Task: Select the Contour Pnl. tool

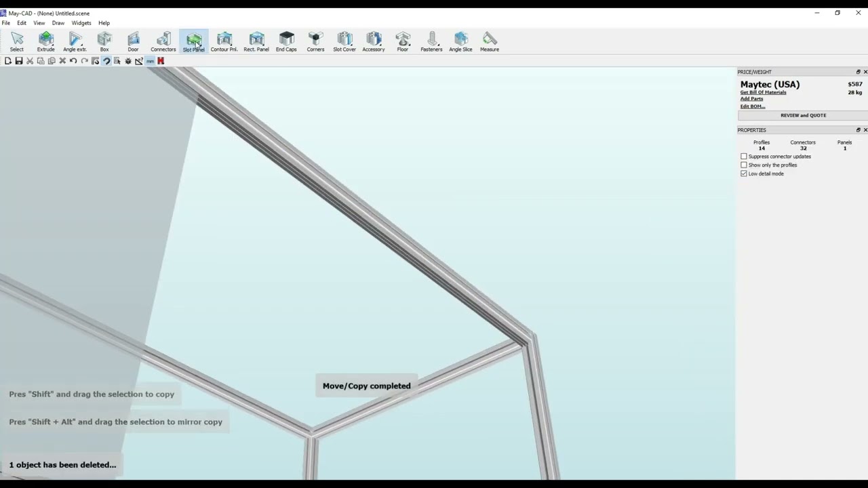Action: pos(224,42)
